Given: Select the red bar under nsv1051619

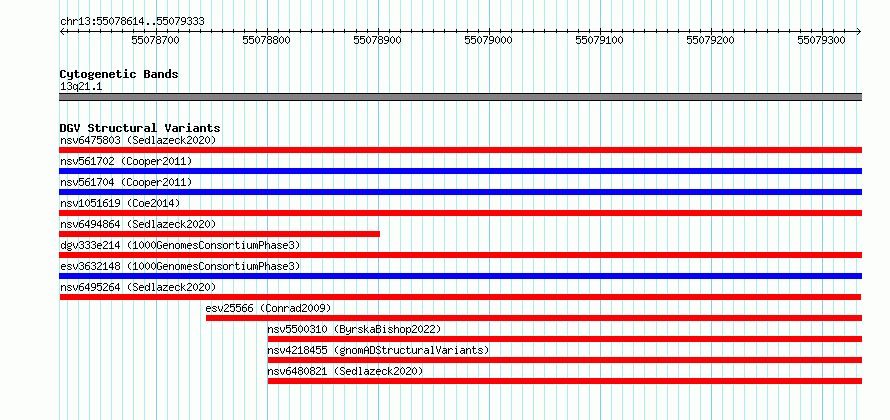Looking at the screenshot, I should tap(461, 213).
